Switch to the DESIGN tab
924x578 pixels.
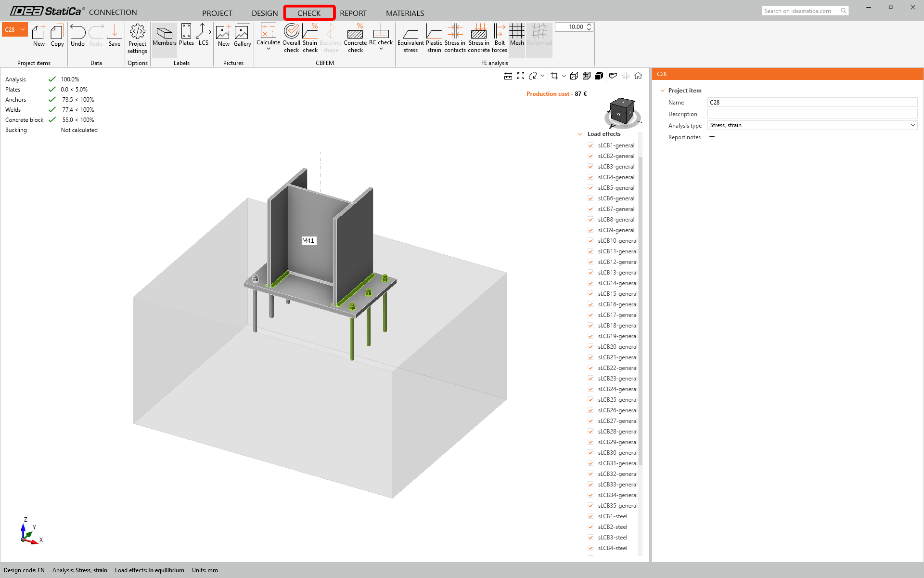[x=265, y=13]
